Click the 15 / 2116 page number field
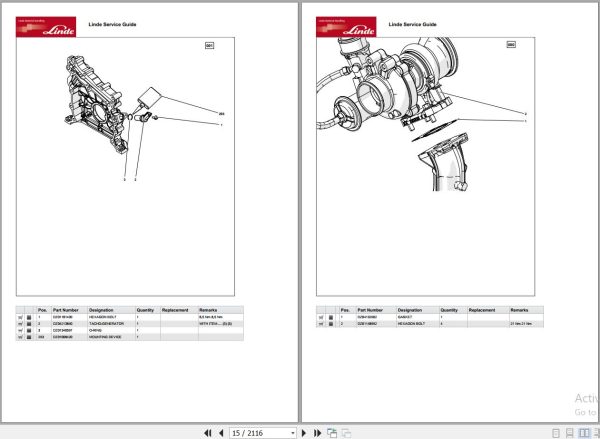This screenshot has height=439, width=600. [260, 433]
